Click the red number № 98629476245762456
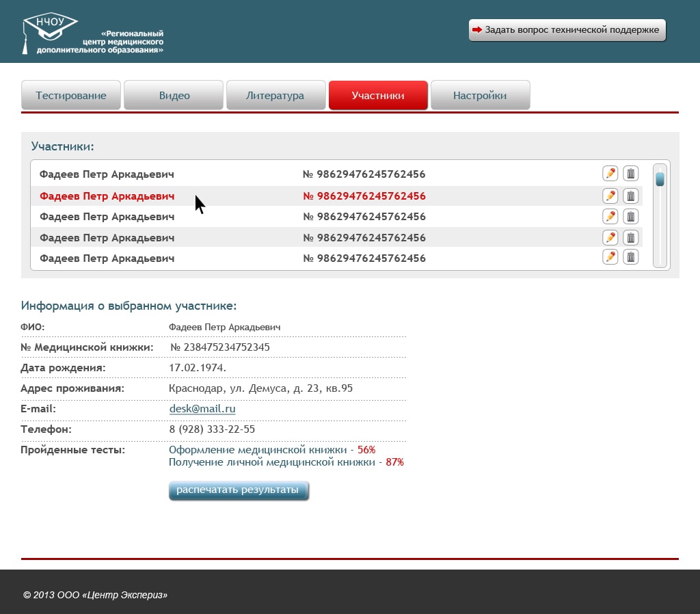This screenshot has width=700, height=614. tap(364, 196)
